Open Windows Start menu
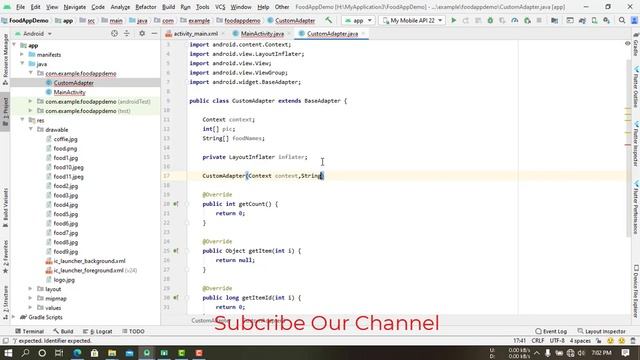 tap(8, 353)
